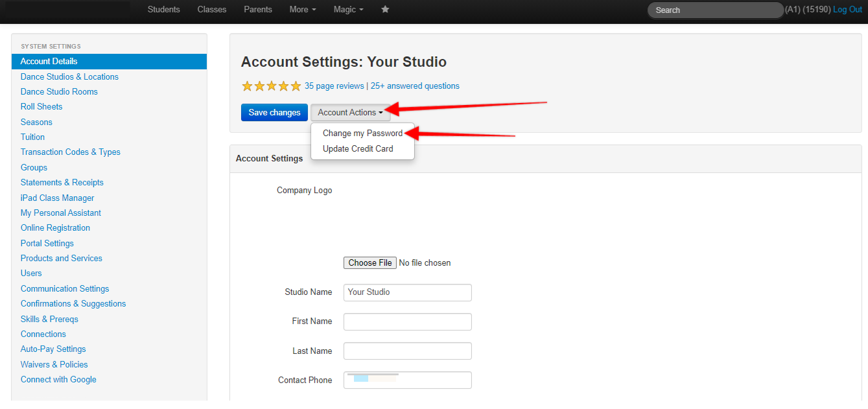Select Auto-Pay Settings in sidebar
The width and height of the screenshot is (868, 409).
pos(53,349)
